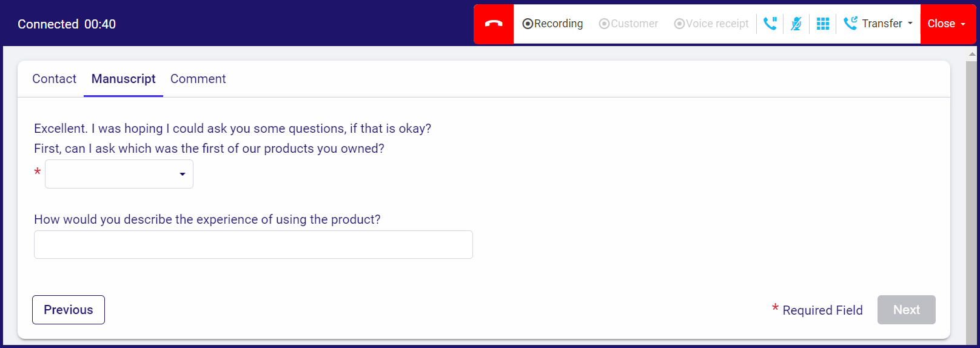
Task: Select the Manuscript tab
Action: coord(123,79)
